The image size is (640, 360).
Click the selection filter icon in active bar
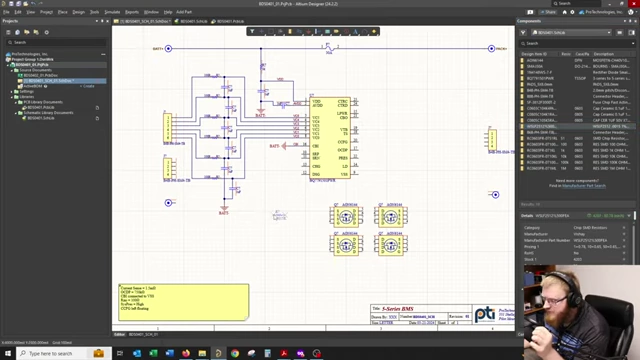click(252, 31)
